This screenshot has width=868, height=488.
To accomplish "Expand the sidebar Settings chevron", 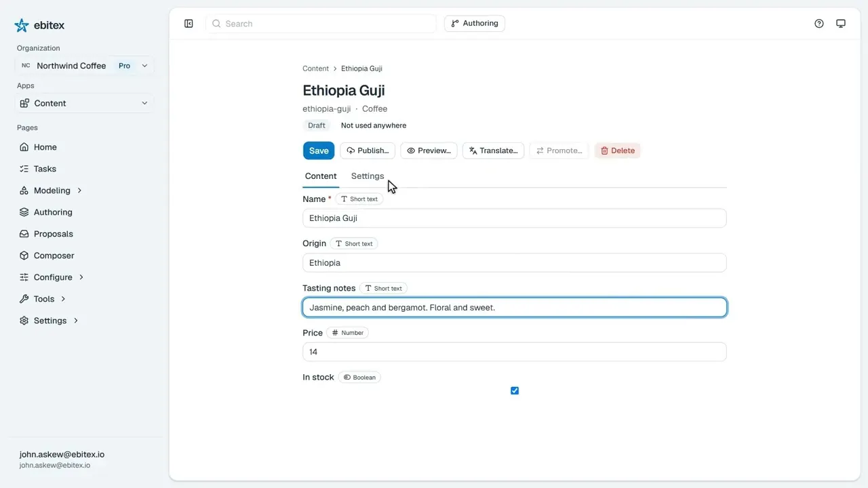I will 76,321.
